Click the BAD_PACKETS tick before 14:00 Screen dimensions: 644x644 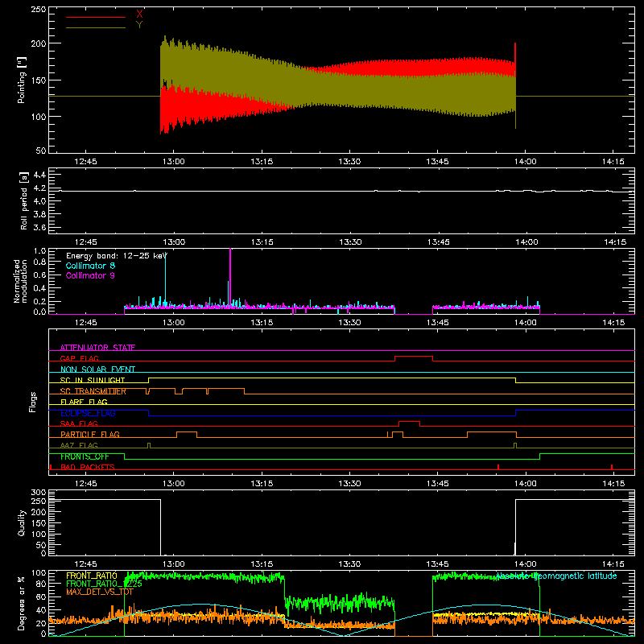point(497,467)
